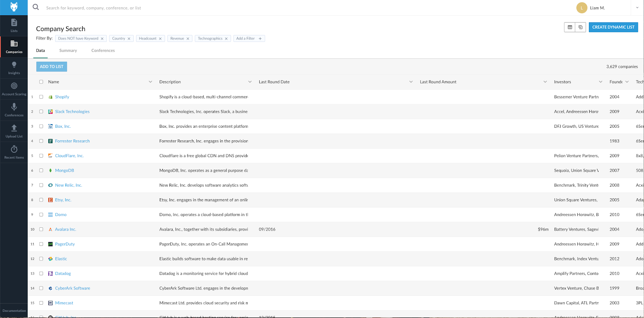Screen dimensions: 644x318
Task: Open Upload List in the sidebar
Action: (14, 131)
